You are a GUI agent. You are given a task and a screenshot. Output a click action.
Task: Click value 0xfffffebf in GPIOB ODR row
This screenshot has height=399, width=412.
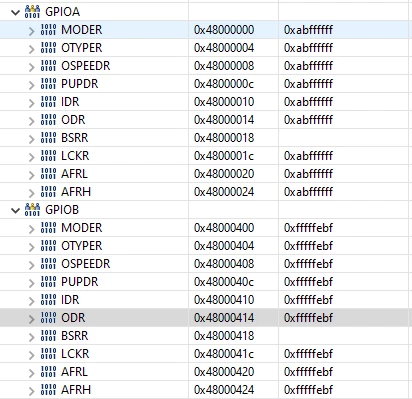pyautogui.click(x=308, y=318)
